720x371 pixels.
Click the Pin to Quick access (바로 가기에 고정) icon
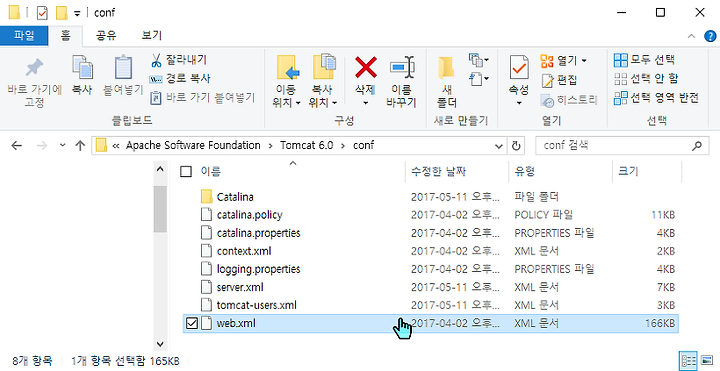tap(34, 68)
